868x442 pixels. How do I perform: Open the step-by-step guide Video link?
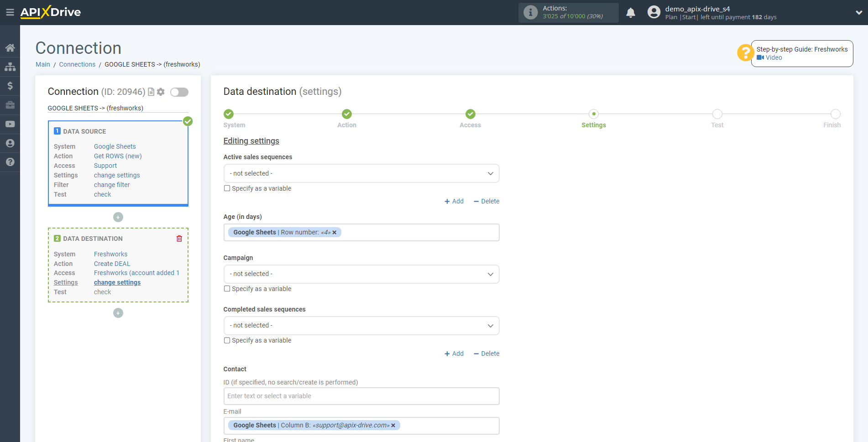(x=769, y=57)
